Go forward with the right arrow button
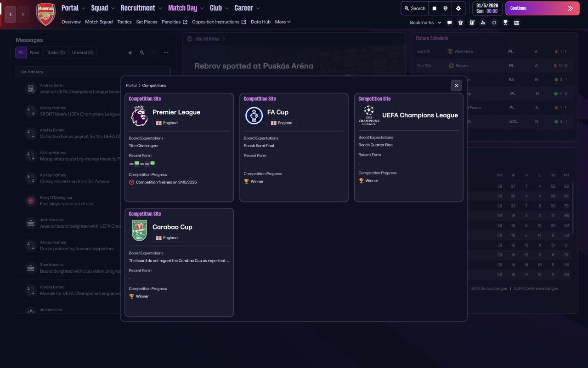The height and width of the screenshot is (368, 588). pyautogui.click(x=23, y=14)
